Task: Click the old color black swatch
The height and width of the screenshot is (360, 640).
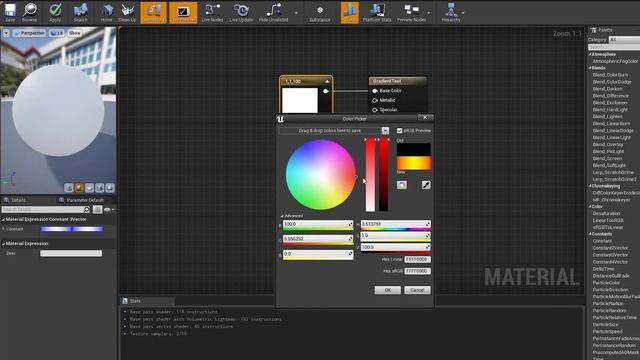Action: (413, 149)
